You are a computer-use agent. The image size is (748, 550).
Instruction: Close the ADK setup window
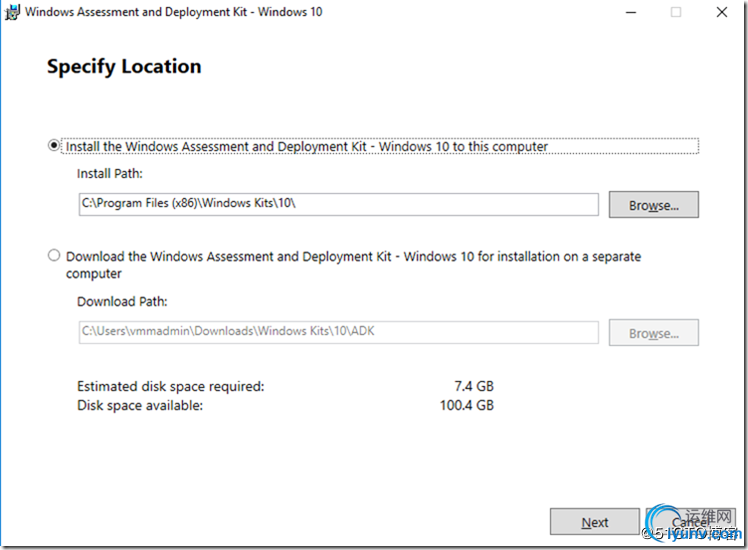[x=722, y=12]
